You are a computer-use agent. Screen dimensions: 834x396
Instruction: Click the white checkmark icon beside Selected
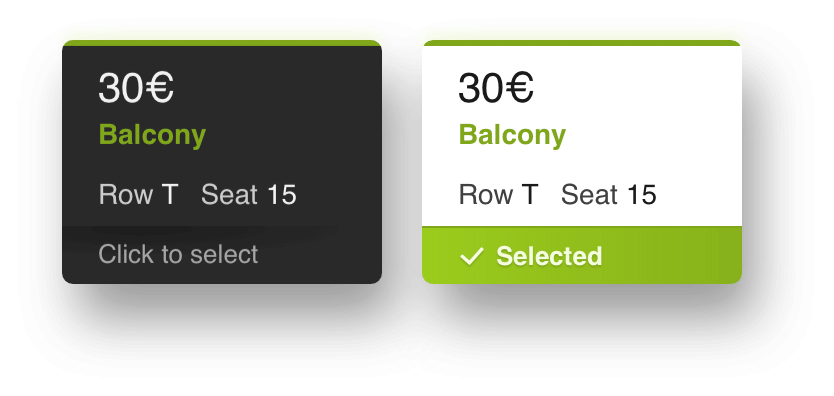click(472, 256)
